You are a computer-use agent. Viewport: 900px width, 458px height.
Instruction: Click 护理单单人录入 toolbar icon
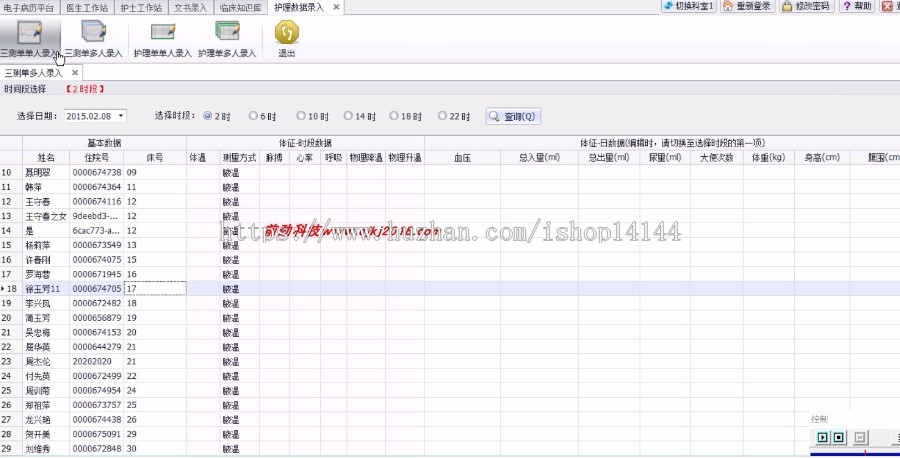(162, 38)
